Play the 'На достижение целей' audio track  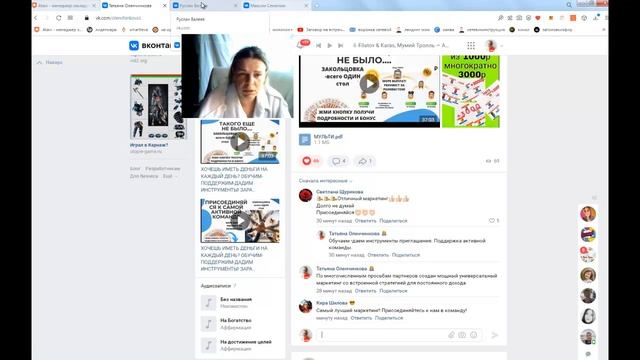[208, 345]
